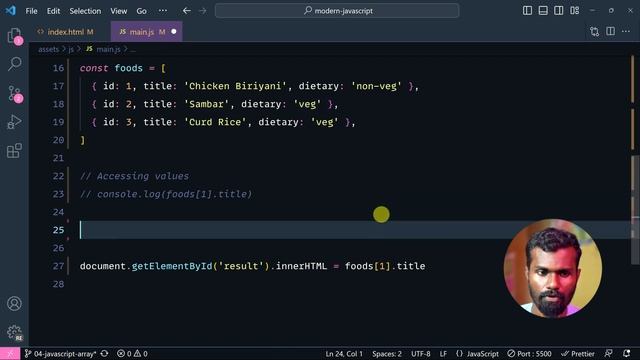The image size is (640, 360).
Task: Click js folder in the breadcrumb
Action: (71, 49)
